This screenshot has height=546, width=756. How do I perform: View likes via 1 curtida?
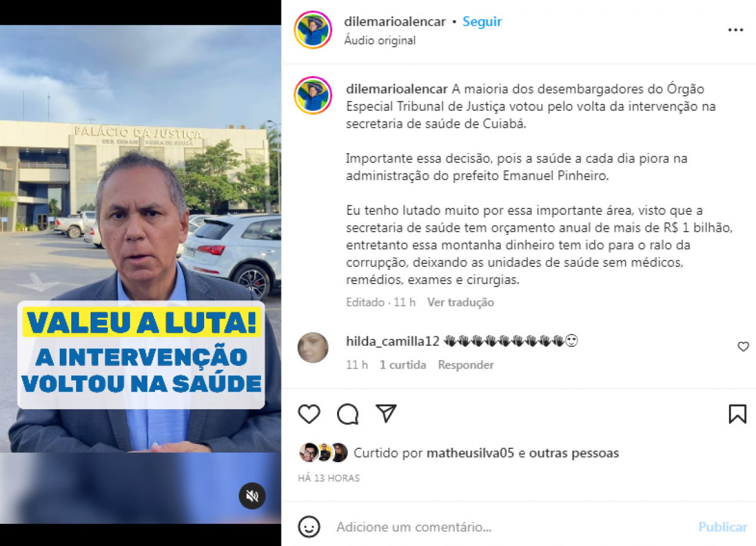coord(403,365)
